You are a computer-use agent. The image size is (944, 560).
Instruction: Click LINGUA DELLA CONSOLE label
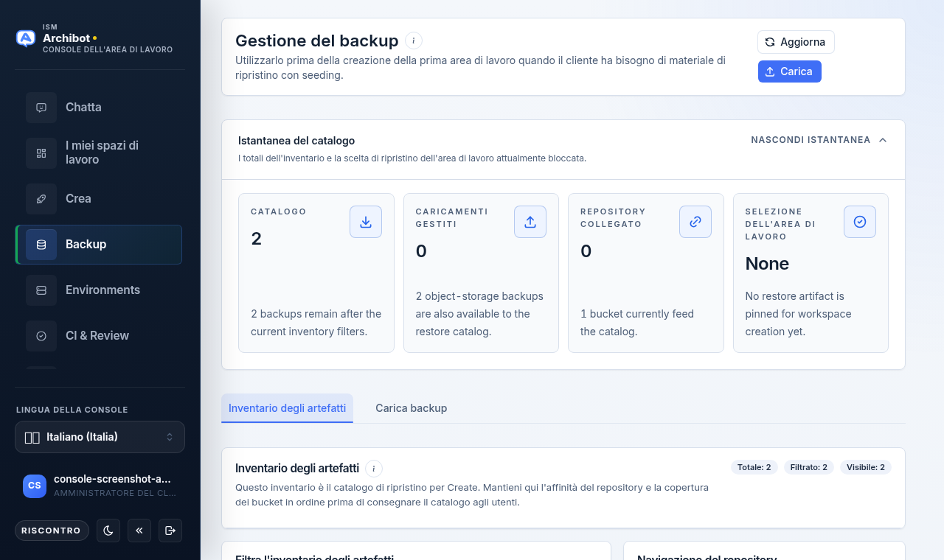click(x=72, y=410)
